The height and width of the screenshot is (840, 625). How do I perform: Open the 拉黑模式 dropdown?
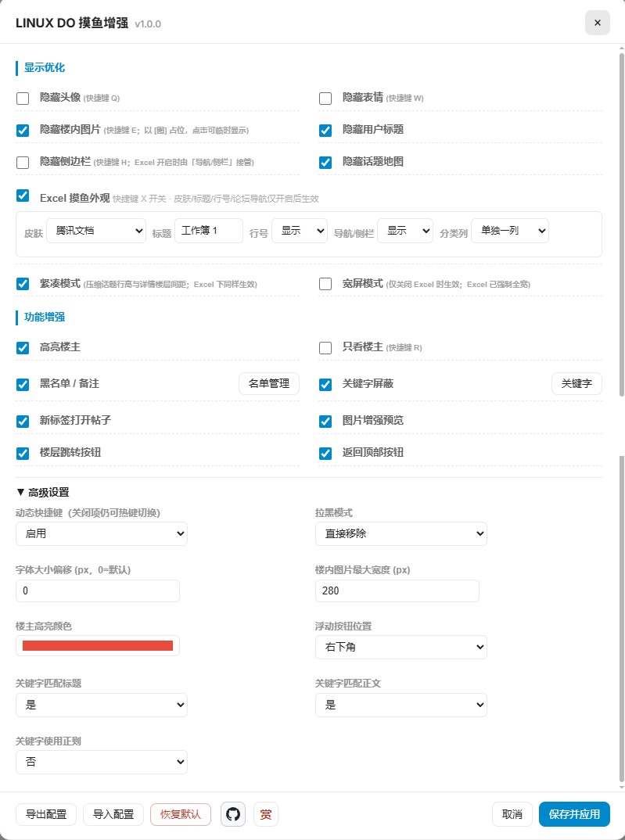click(401, 533)
